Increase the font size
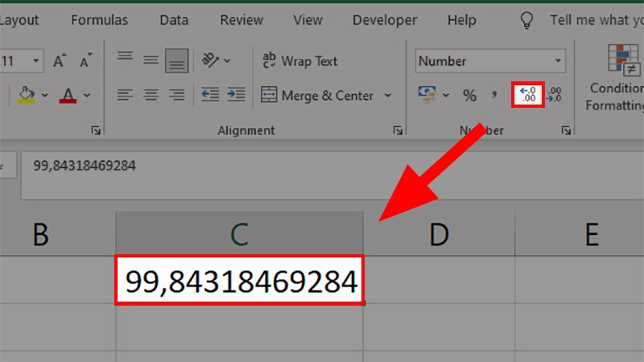This screenshot has height=362, width=644. point(60,61)
